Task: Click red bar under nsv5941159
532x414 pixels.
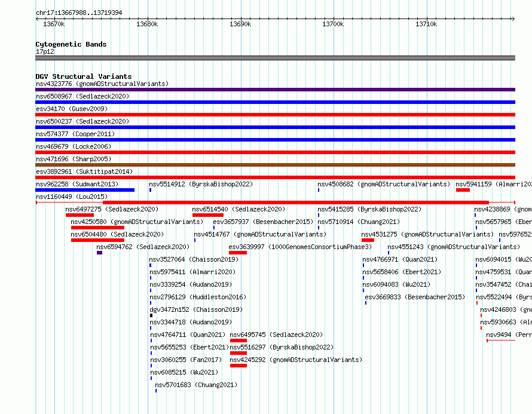Action: coord(463,190)
